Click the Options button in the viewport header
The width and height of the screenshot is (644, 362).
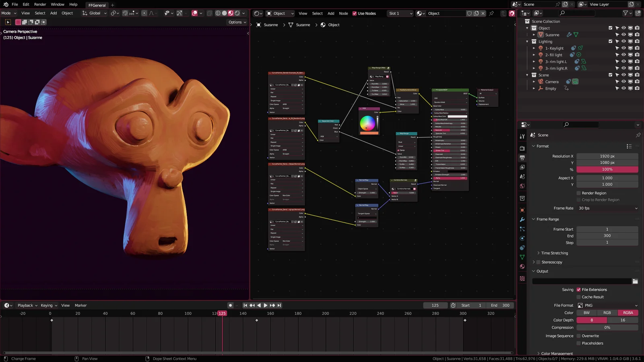click(x=236, y=22)
